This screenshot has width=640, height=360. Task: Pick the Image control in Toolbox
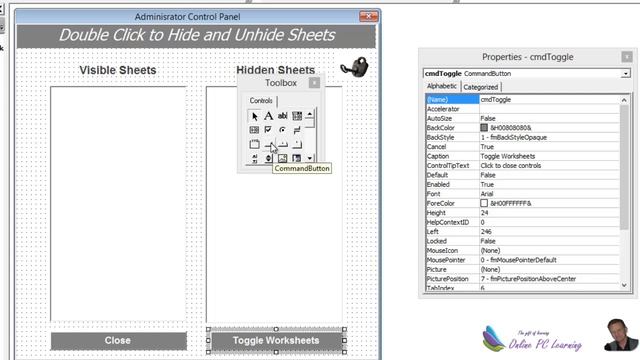[282, 158]
